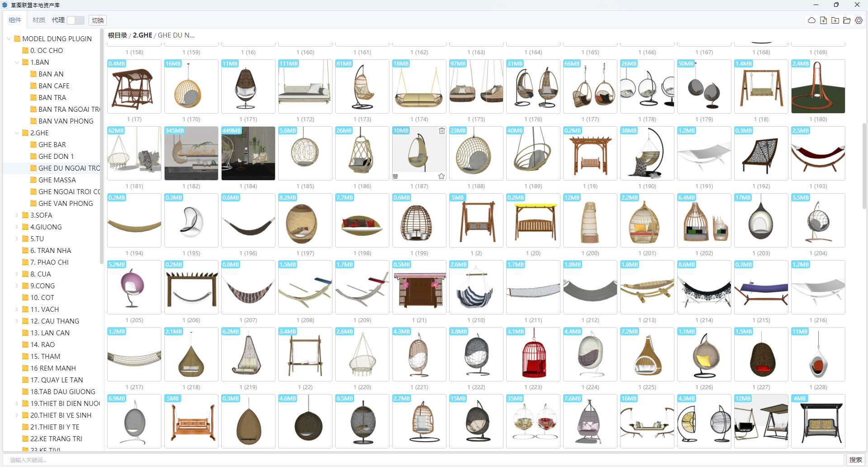The height and width of the screenshot is (467, 868).
Task: Switch to the 材质 tab
Action: pos(39,20)
